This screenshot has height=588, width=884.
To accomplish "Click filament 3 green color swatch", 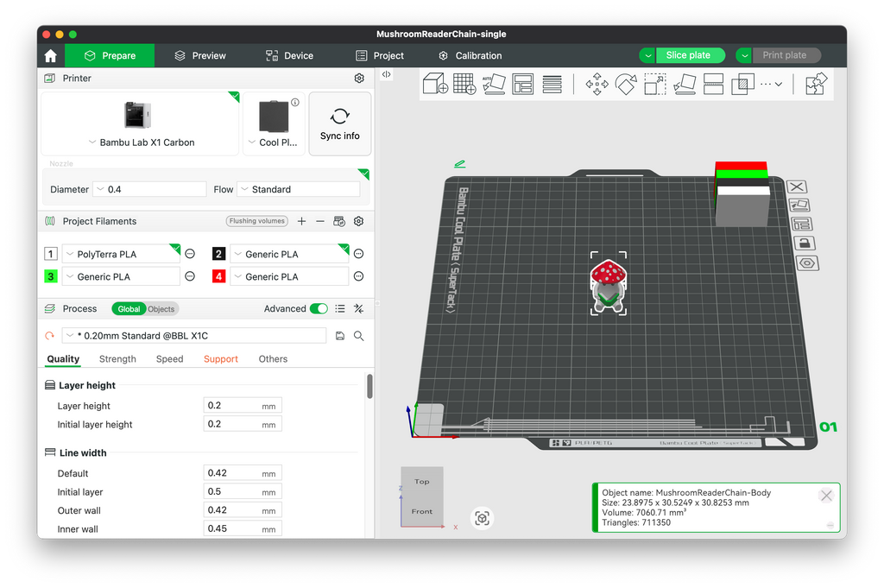I will pos(51,276).
